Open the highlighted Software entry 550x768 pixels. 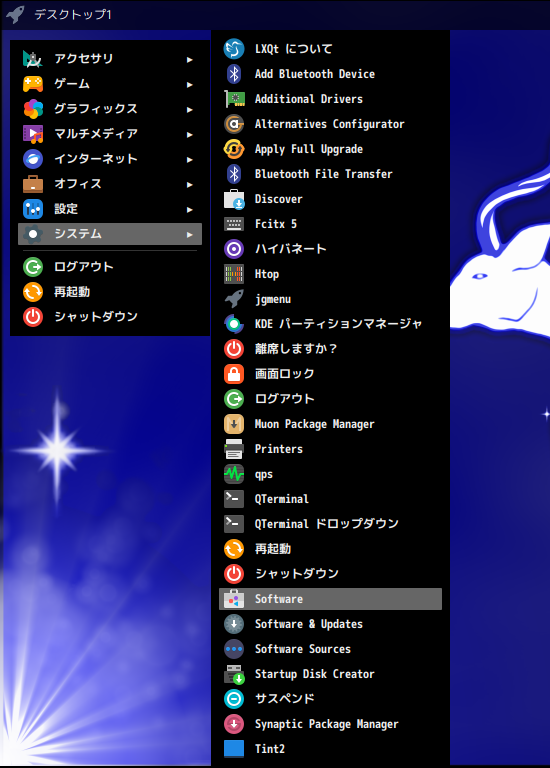pyautogui.click(x=330, y=599)
